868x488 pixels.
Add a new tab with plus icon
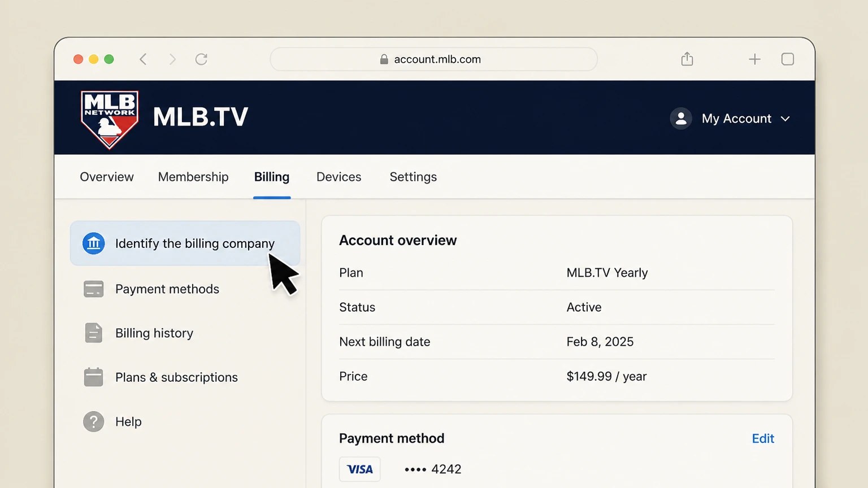pyautogui.click(x=754, y=59)
